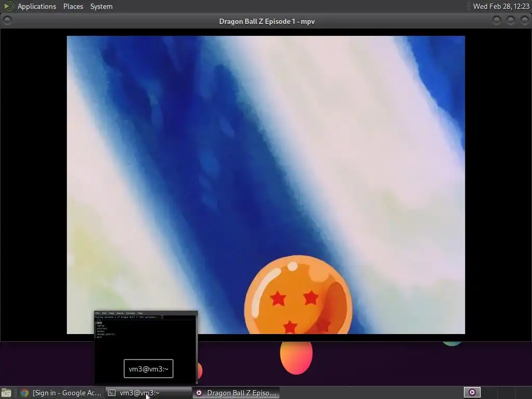The image size is (532, 399).
Task: Close the Dragon Ball Z mpv window
Action: point(525,21)
